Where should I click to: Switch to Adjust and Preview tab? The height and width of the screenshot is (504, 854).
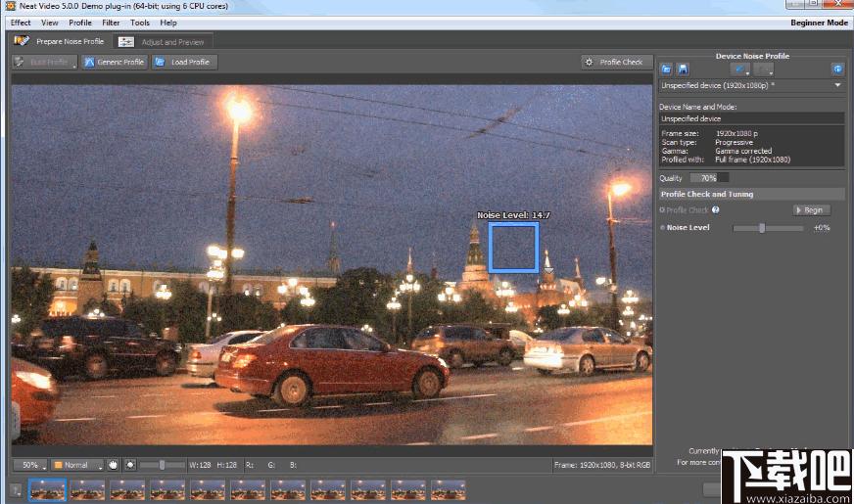163,42
